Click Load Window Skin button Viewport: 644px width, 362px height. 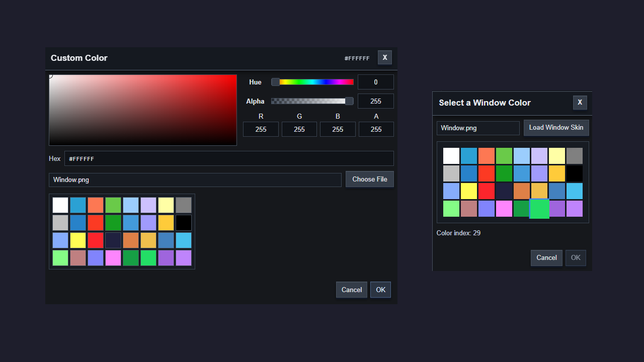(556, 128)
